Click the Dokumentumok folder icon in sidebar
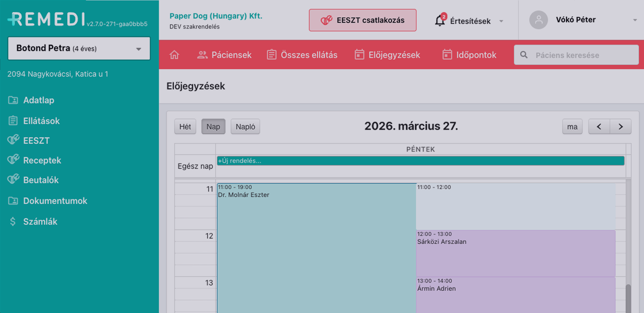Viewport: 644px width, 313px height. (x=13, y=201)
